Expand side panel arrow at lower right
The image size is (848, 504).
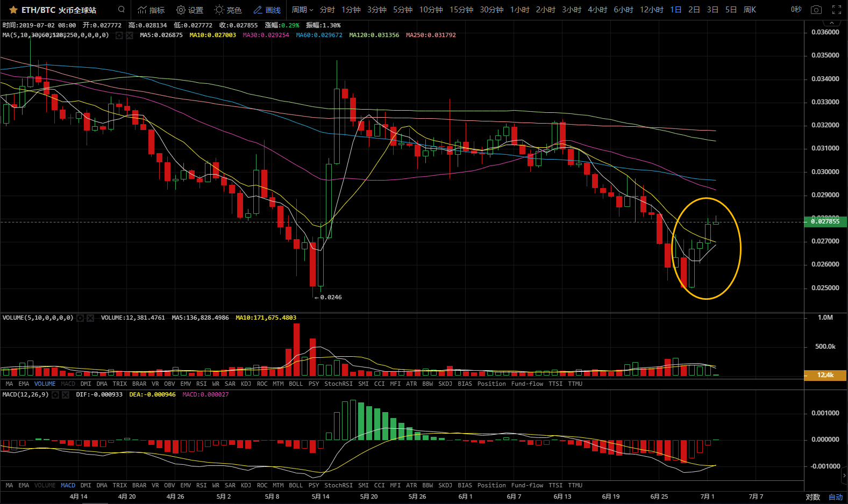pyautogui.click(x=844, y=476)
